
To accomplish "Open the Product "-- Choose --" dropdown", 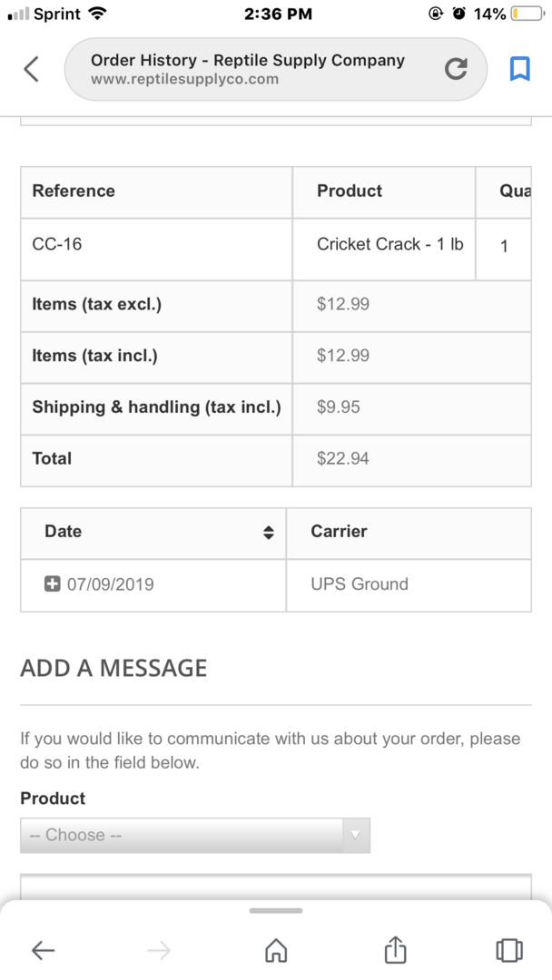I will pos(195,835).
